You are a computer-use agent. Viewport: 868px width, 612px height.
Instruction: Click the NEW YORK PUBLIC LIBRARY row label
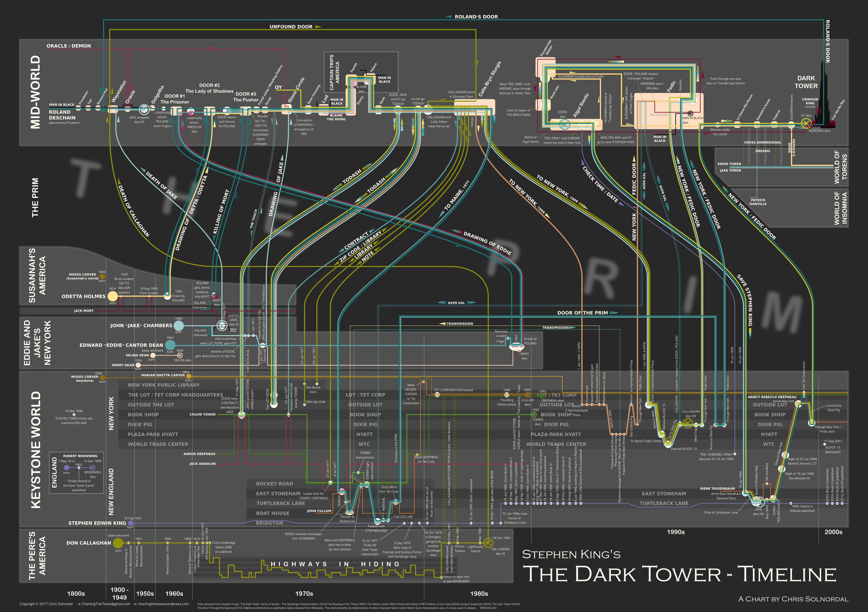click(164, 385)
